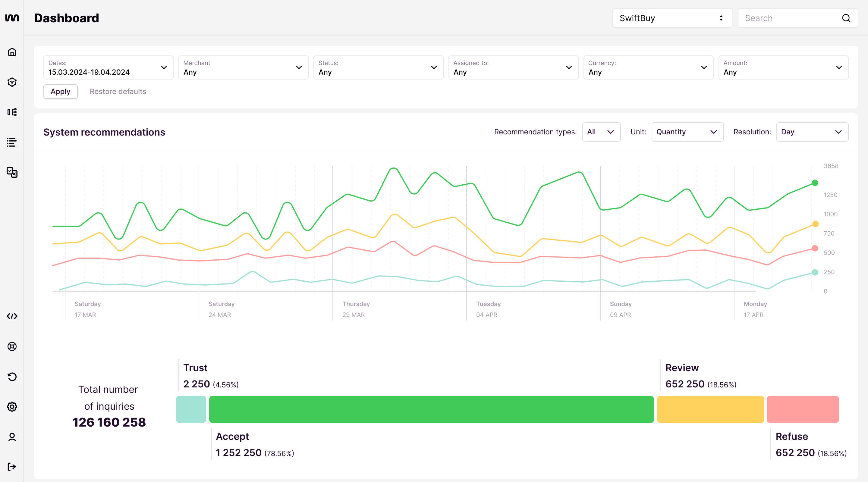Click the yellow Review bar segment
Viewport: 868px width, 482px height.
(x=710, y=409)
